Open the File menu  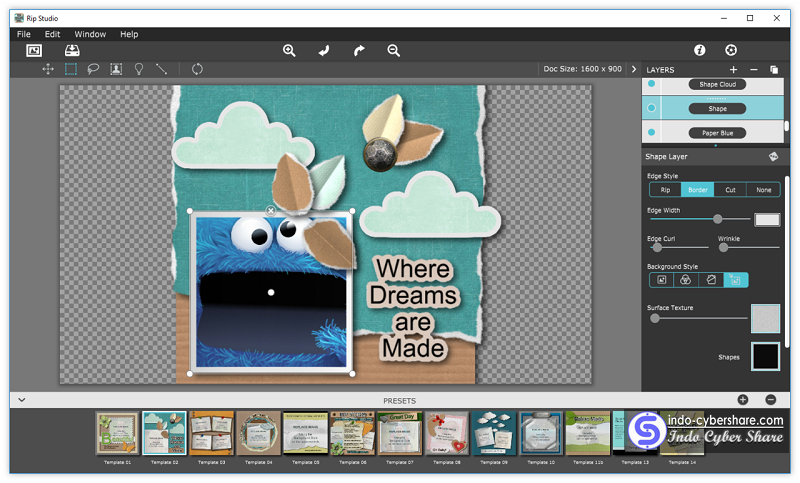[23, 34]
